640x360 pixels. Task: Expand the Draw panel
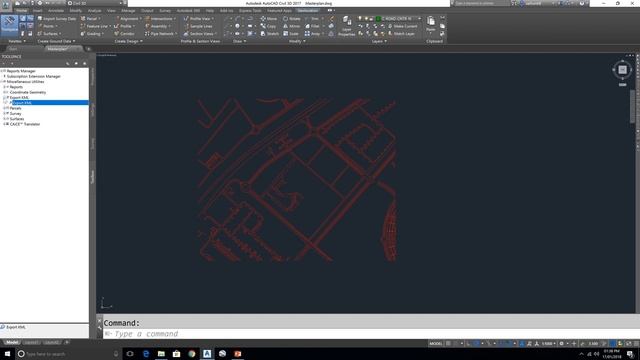pyautogui.click(x=240, y=41)
